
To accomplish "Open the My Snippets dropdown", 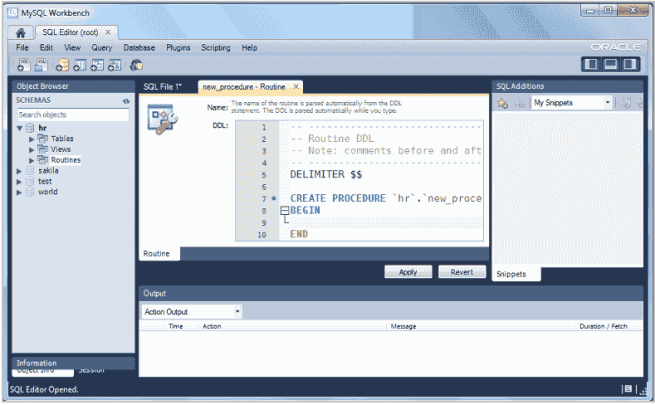I will tap(571, 103).
